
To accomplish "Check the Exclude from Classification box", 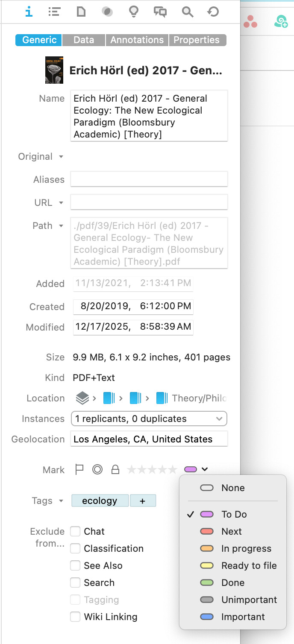I will point(76,548).
